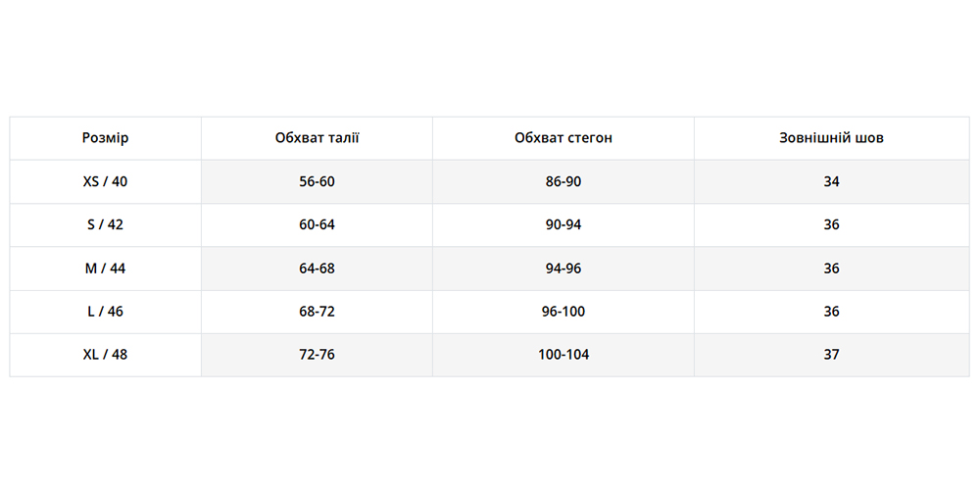Select the XS / 40 size cell
Screen dimensions: 980x490
click(106, 181)
